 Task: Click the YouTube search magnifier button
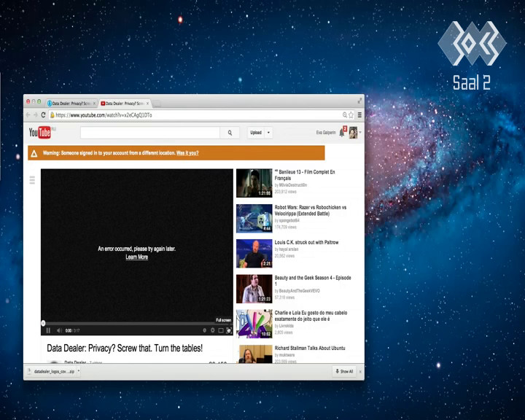pos(230,133)
